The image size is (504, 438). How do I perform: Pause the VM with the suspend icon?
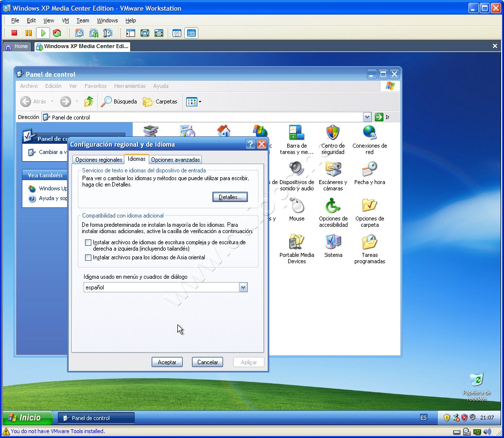[x=28, y=33]
